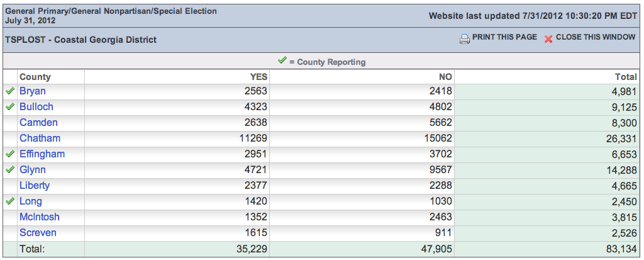The width and height of the screenshot is (644, 260).
Task: Click the County Reporting legend checkmark
Action: click(282, 61)
